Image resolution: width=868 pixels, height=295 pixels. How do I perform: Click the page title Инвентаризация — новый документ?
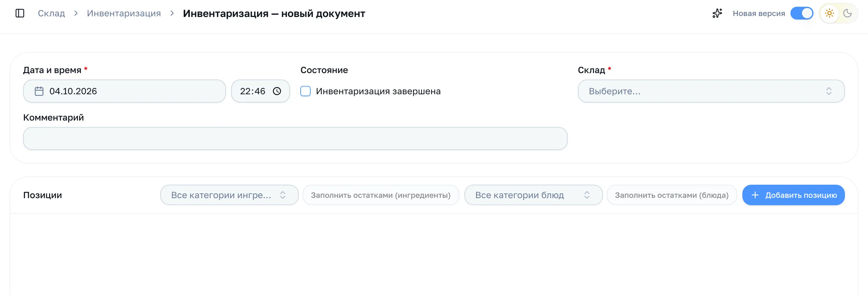[274, 13]
